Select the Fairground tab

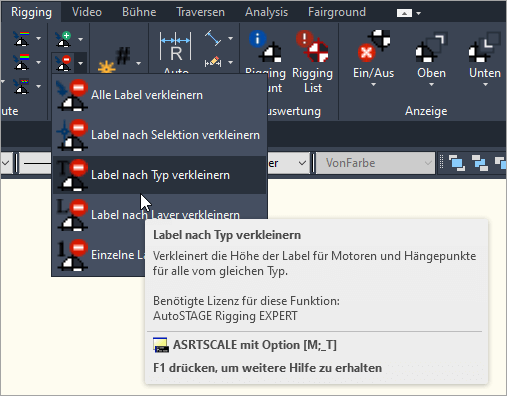[337, 12]
